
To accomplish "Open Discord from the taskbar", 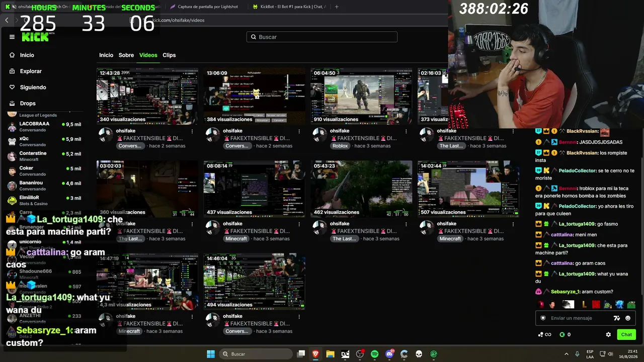I will point(389,354).
